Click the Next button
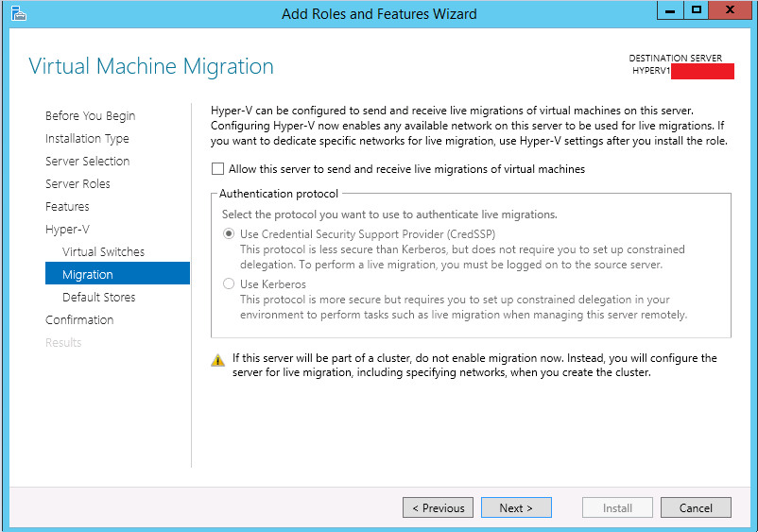 pos(516,507)
